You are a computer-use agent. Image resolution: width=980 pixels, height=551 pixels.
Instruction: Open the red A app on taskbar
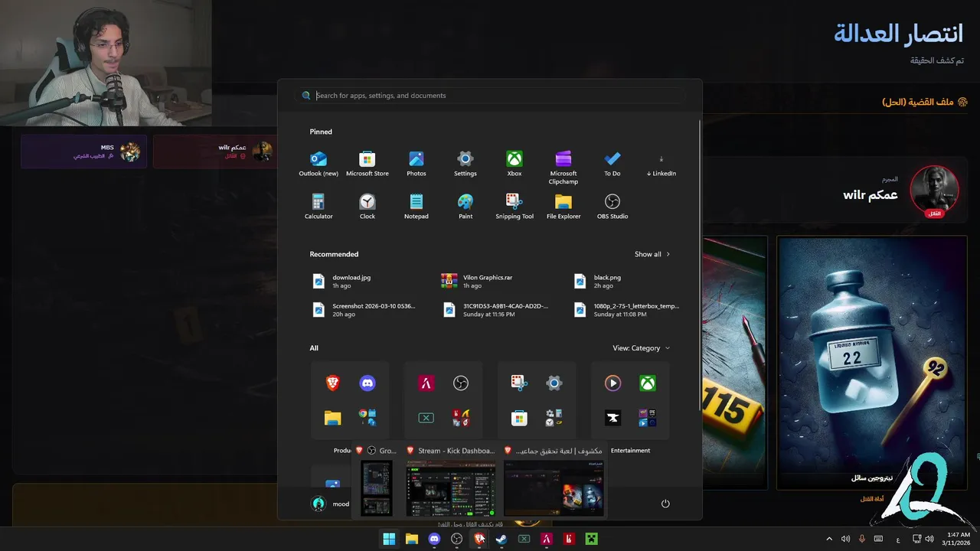click(547, 539)
